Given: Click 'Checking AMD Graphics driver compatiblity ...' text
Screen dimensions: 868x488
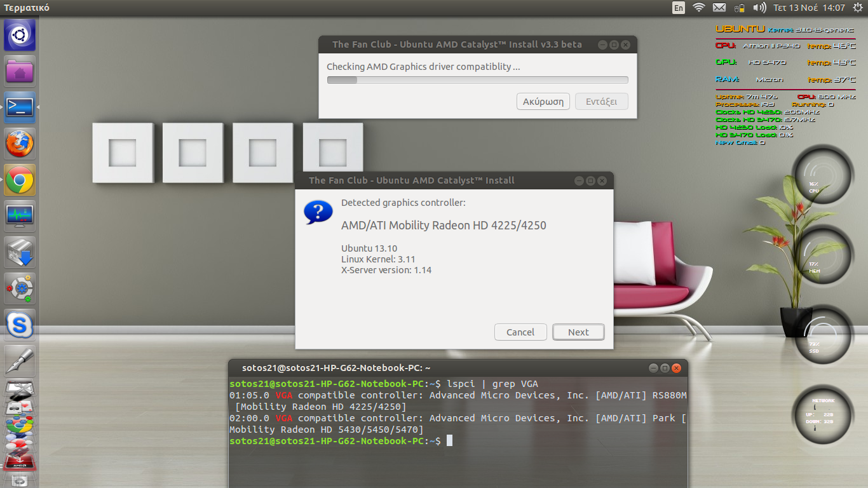Looking at the screenshot, I should (x=423, y=66).
